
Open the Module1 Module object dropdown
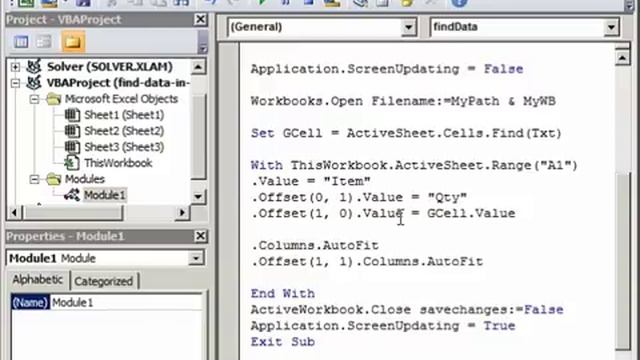(196, 258)
